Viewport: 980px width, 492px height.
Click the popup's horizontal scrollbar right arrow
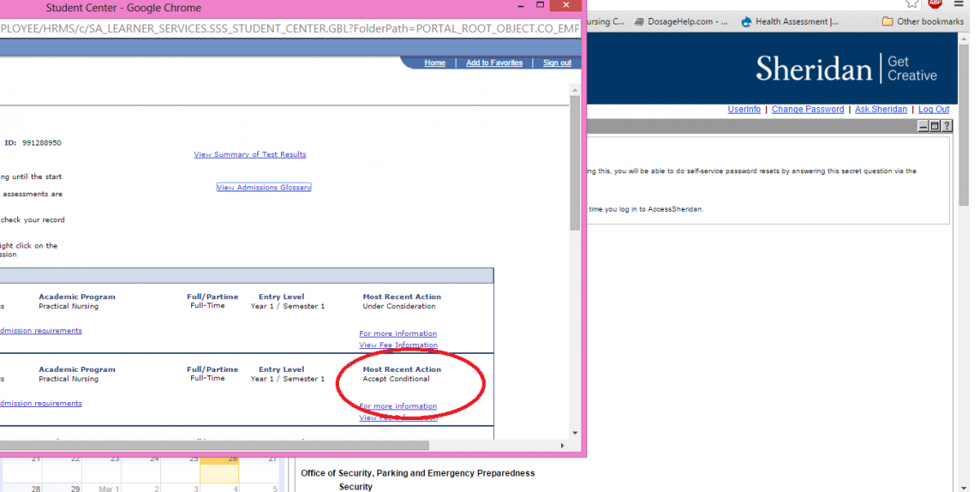coord(562,446)
